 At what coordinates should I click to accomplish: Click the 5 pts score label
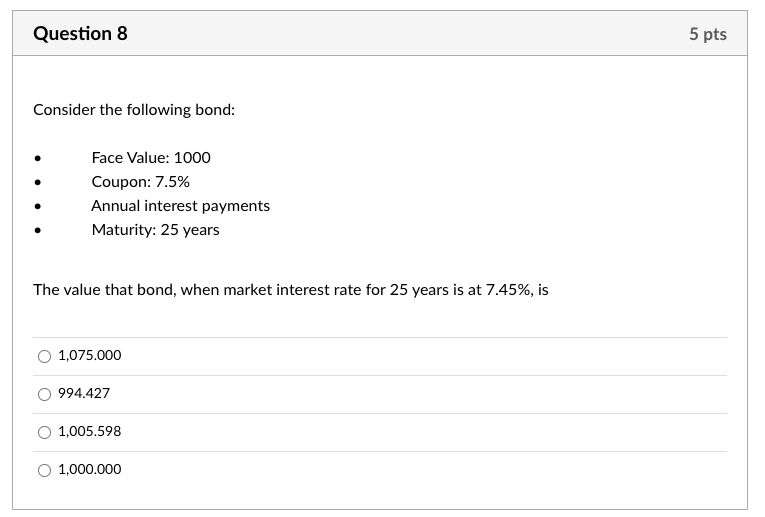(x=708, y=34)
